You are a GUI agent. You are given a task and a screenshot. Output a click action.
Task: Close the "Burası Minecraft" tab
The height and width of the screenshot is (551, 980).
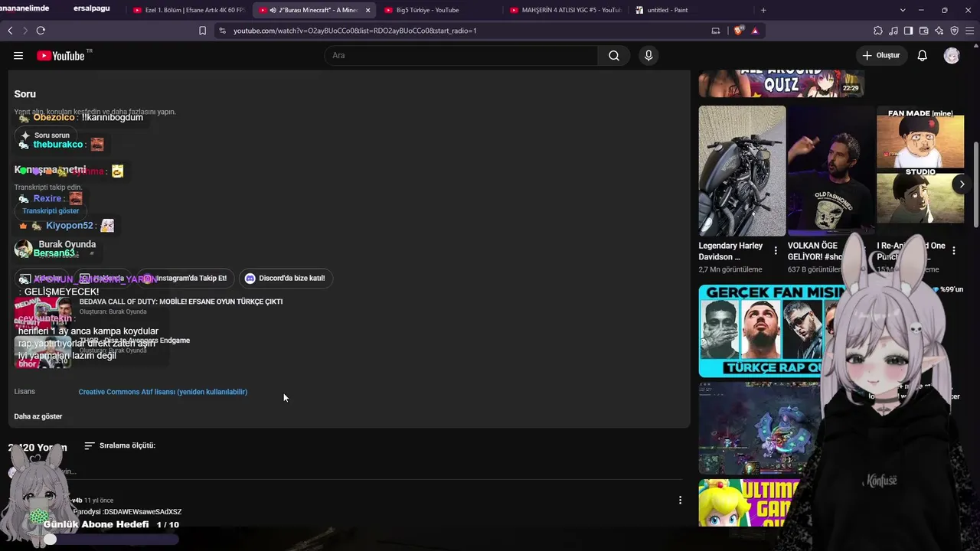point(367,10)
